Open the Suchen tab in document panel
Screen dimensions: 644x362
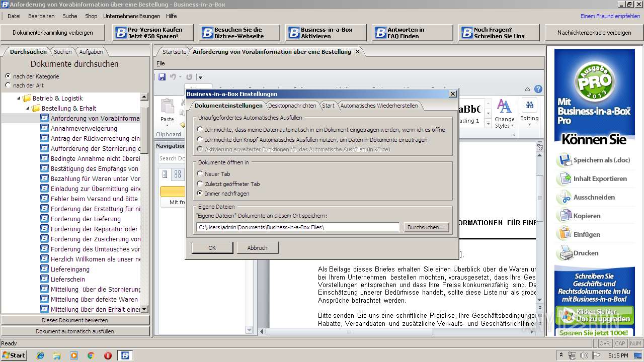tap(63, 52)
